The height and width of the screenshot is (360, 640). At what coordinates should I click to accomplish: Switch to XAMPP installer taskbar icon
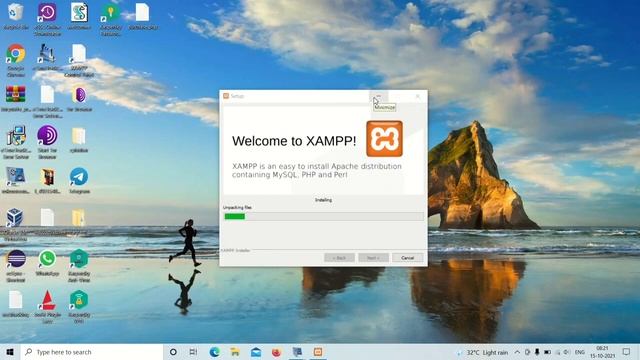[x=318, y=352]
